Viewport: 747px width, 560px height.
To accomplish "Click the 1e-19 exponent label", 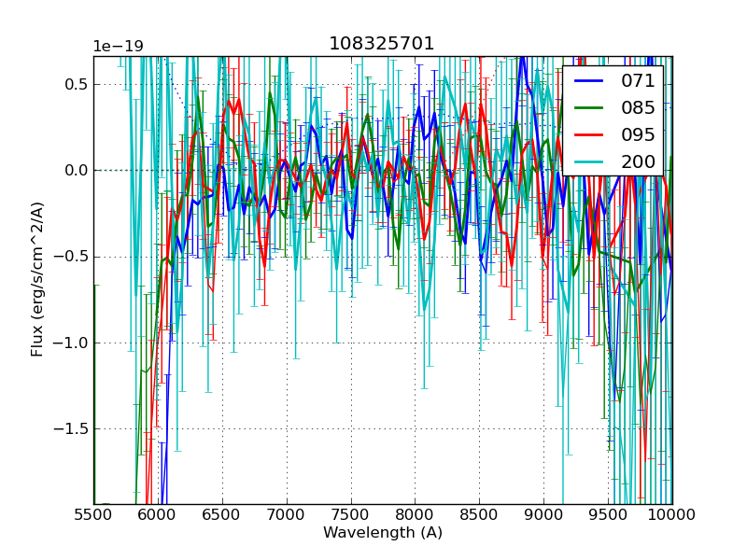I will click(x=116, y=47).
